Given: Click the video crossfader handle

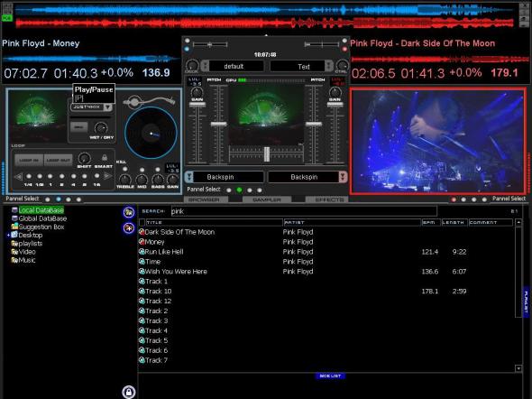Looking at the screenshot, I should (267, 154).
